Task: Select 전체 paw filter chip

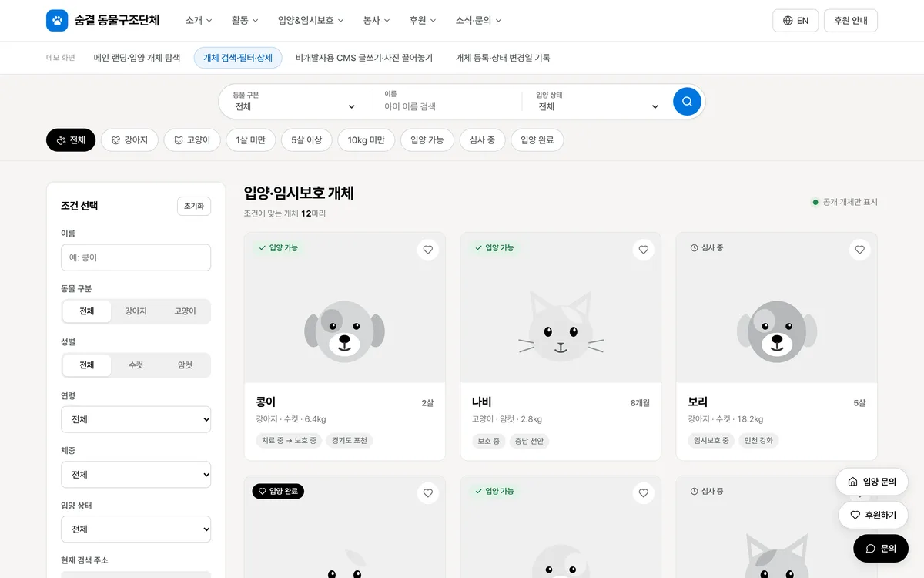Action: tap(71, 140)
